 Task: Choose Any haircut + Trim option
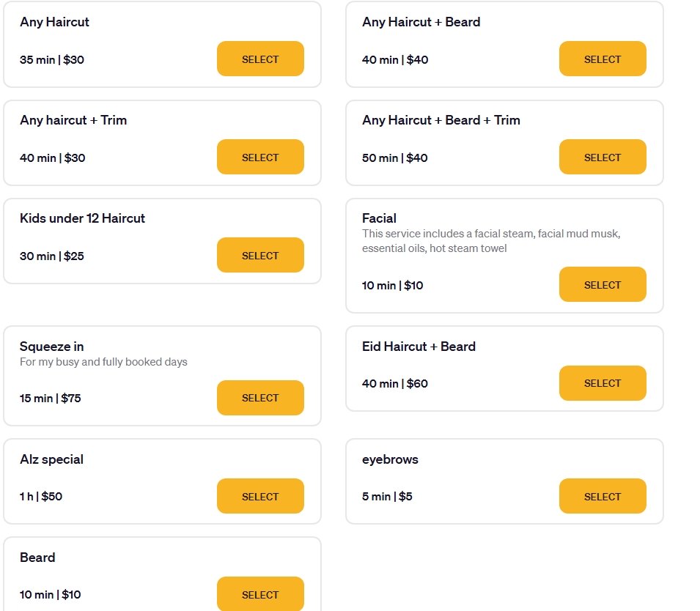(x=260, y=158)
